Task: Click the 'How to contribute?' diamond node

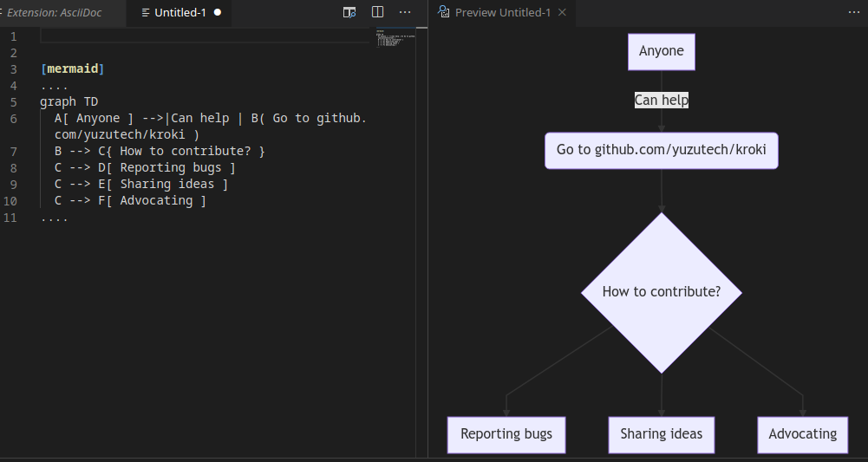Action: (662, 292)
